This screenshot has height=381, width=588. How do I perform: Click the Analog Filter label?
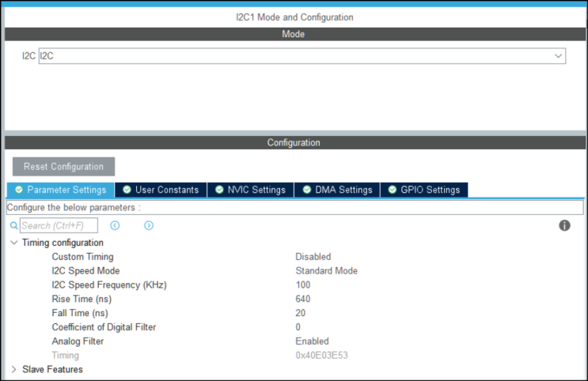[x=78, y=341]
